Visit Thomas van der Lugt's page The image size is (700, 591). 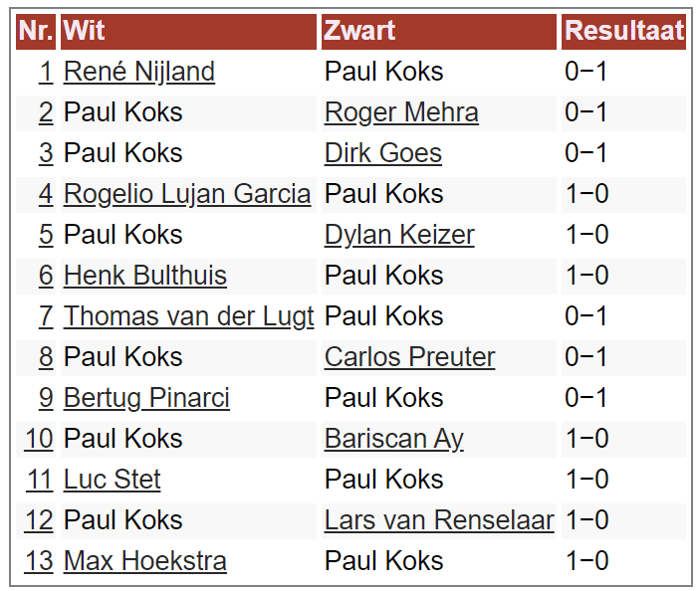188,316
